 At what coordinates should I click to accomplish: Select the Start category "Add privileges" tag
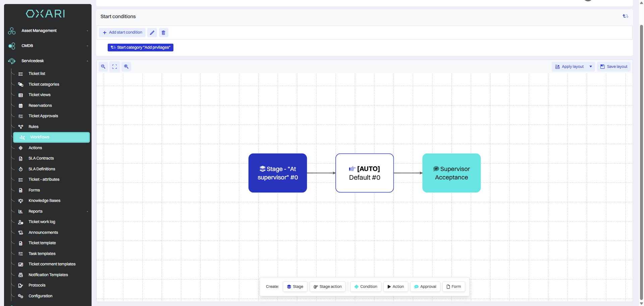point(141,47)
